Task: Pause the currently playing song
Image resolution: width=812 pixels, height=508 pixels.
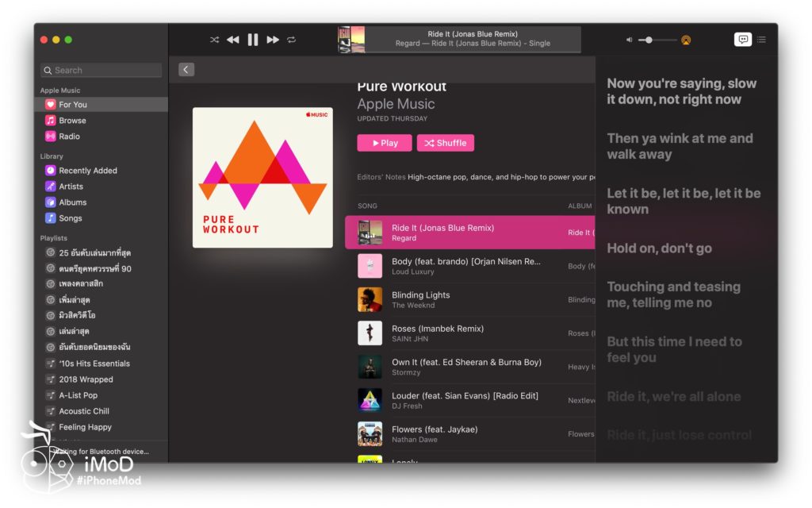Action: point(253,40)
